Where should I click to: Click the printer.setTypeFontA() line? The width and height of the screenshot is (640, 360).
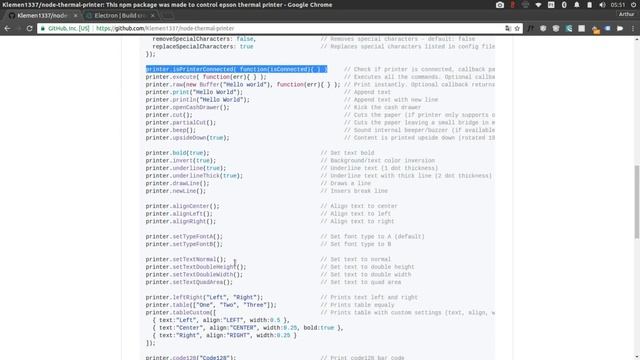184,237
